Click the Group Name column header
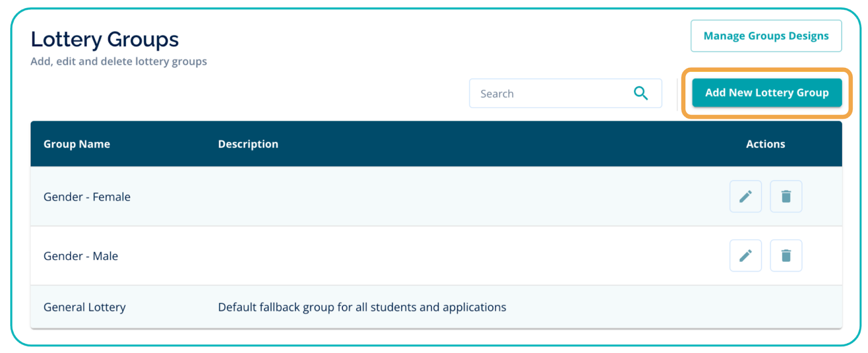The height and width of the screenshot is (353, 868). pos(76,144)
